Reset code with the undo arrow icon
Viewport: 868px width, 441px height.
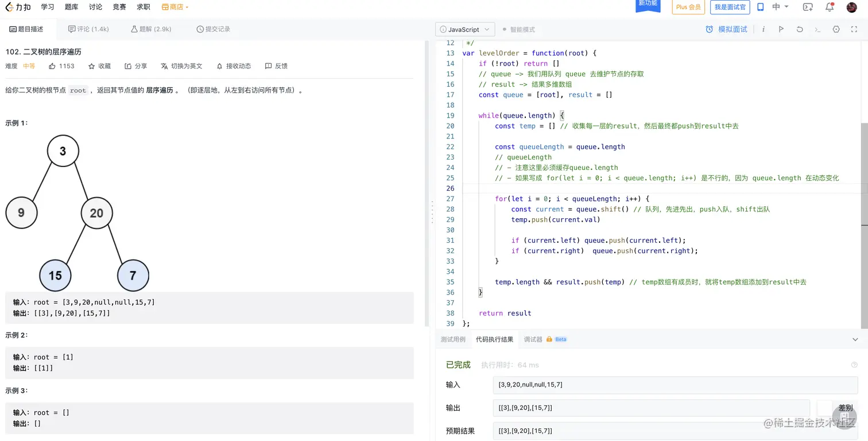[x=799, y=29]
